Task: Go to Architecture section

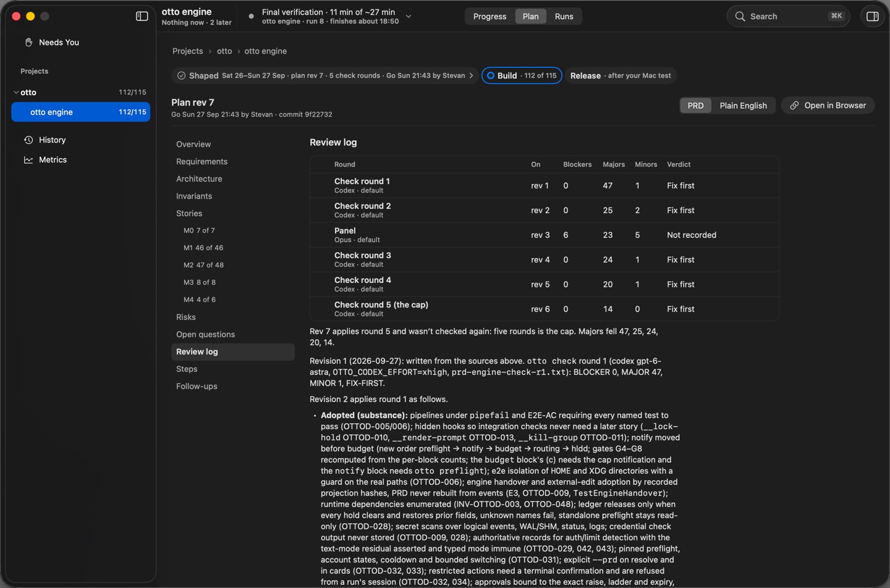Action: point(232,178)
